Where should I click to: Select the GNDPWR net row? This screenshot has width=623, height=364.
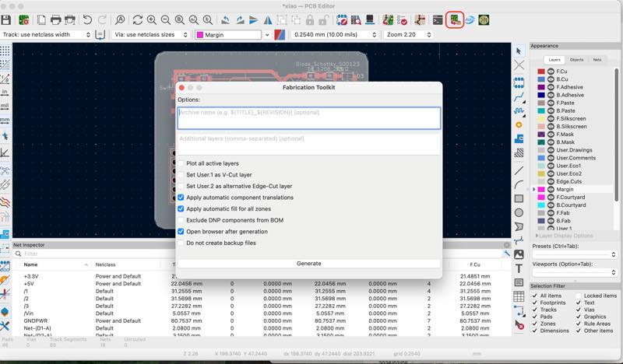pos(262,320)
